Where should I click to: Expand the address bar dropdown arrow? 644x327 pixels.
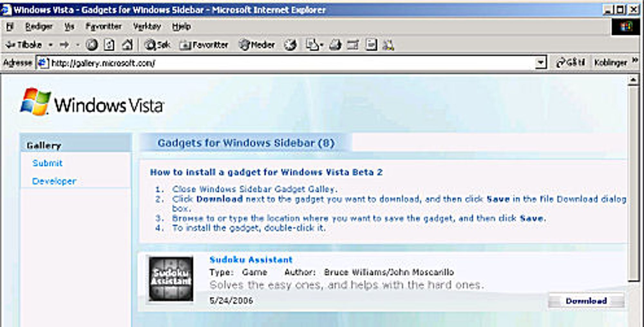click(541, 63)
